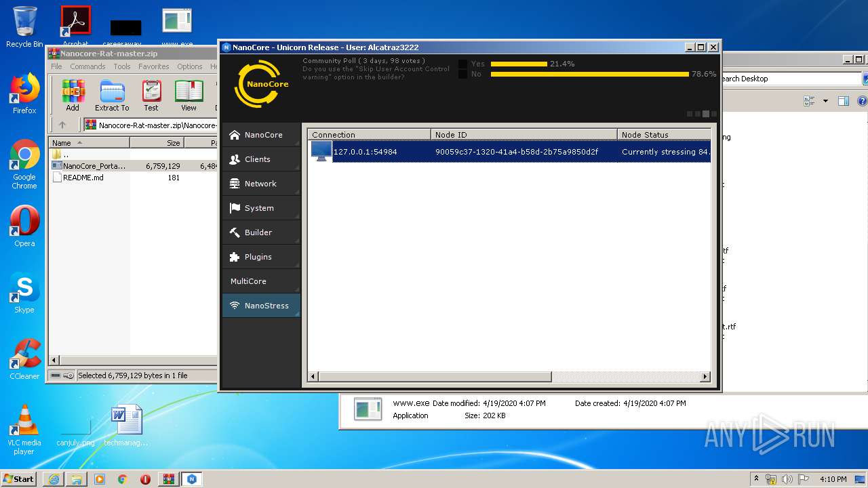Click the flag icon beside System

click(x=235, y=208)
